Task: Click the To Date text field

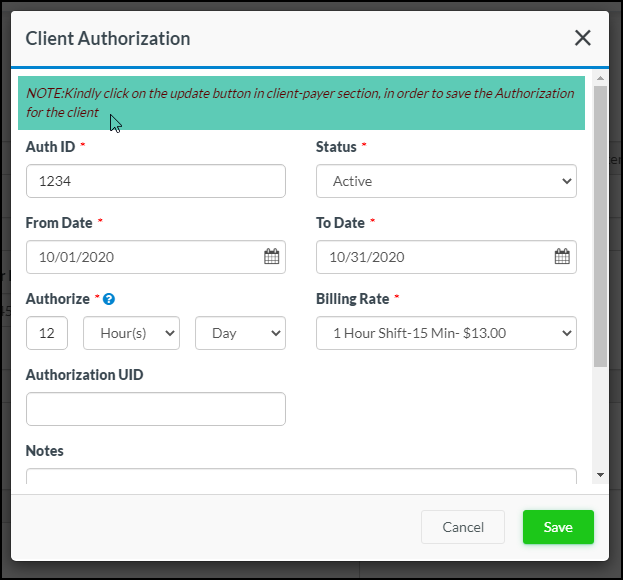Action: (x=434, y=257)
